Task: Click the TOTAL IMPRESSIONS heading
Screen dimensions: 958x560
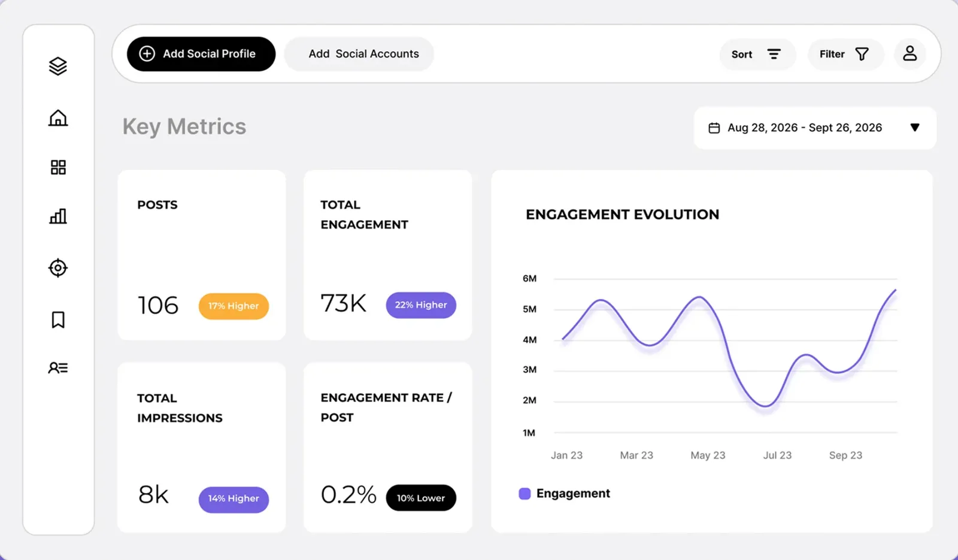Action: 180,408
